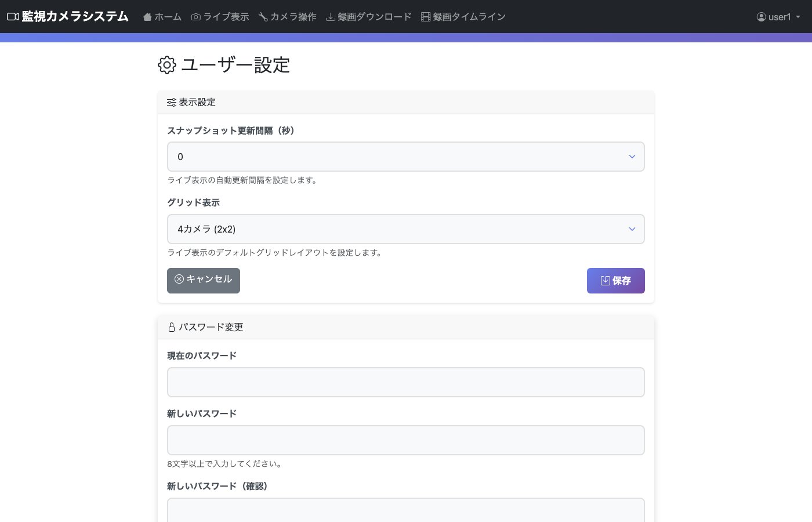Click the ライブ表示 camera icon

pyautogui.click(x=195, y=17)
